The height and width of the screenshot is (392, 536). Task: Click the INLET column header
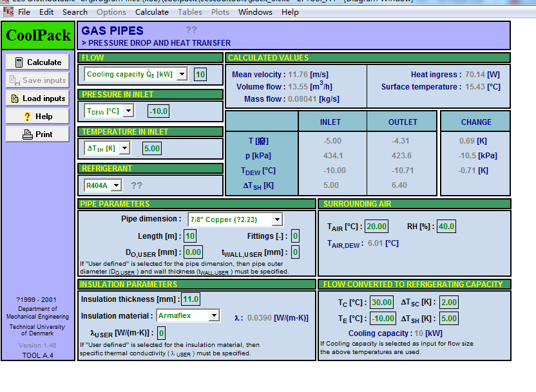pyautogui.click(x=330, y=122)
